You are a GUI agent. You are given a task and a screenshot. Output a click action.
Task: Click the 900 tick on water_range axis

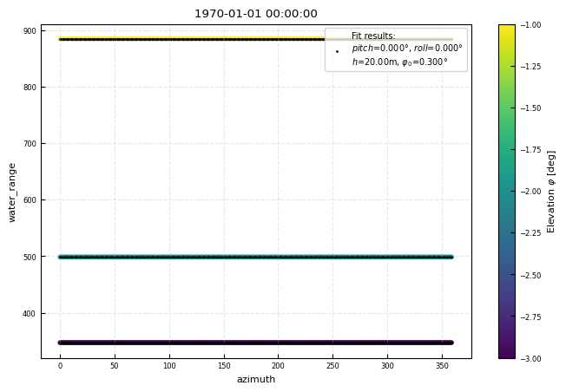[x=30, y=30]
